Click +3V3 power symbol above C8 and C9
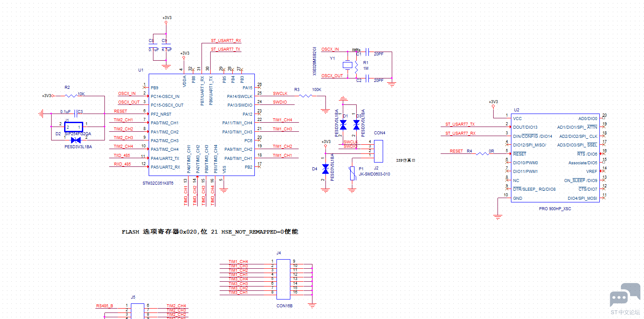The width and height of the screenshot is (644, 319). pos(166,19)
